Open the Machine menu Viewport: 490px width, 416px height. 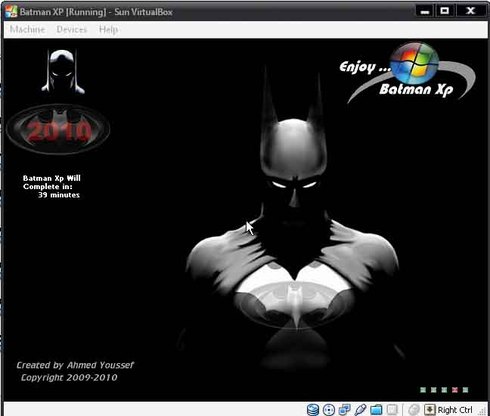[27, 29]
